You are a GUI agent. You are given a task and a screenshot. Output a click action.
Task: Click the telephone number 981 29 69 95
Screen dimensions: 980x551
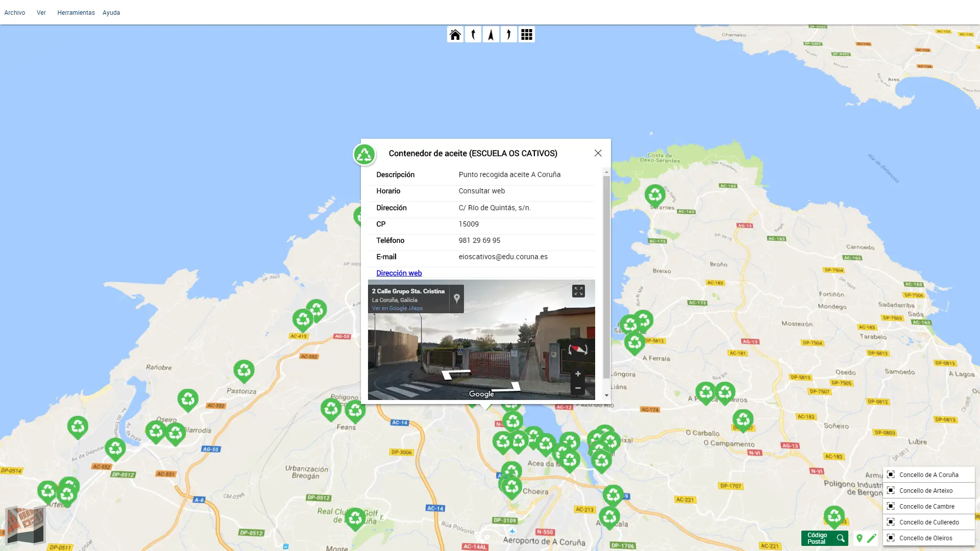pyautogui.click(x=479, y=240)
